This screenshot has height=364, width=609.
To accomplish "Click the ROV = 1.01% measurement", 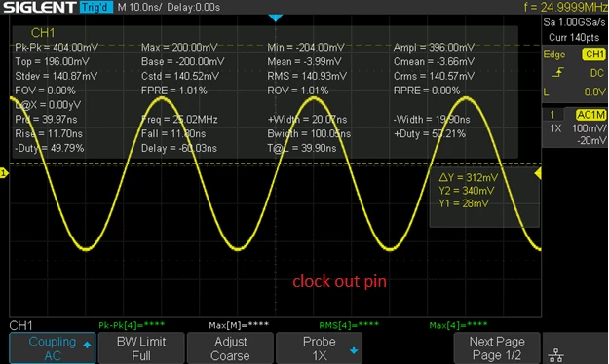I will (298, 91).
